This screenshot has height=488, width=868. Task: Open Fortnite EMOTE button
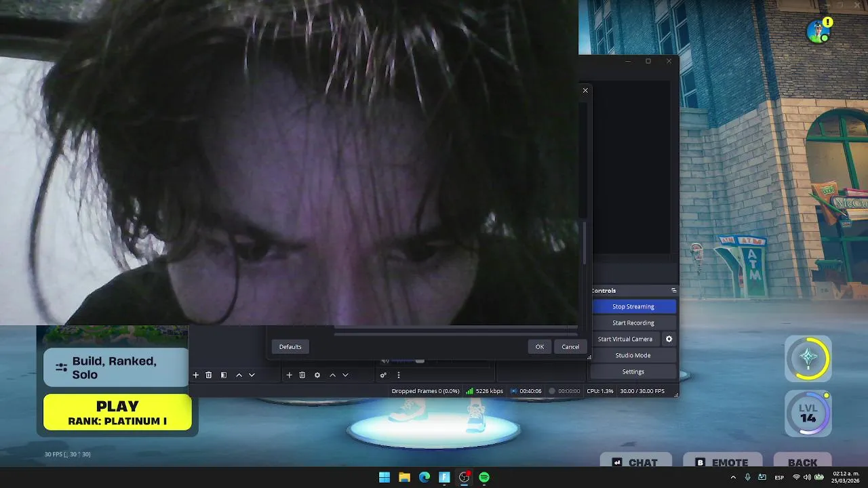click(x=722, y=462)
